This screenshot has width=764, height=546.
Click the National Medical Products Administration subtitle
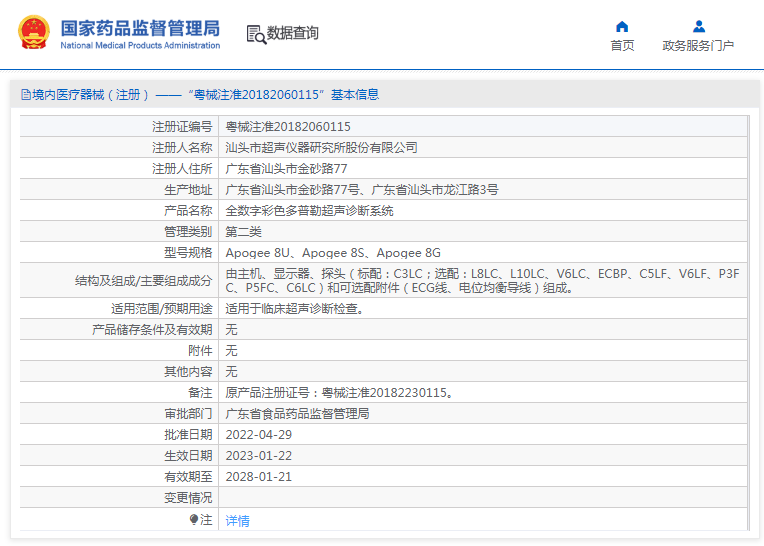[x=140, y=46]
